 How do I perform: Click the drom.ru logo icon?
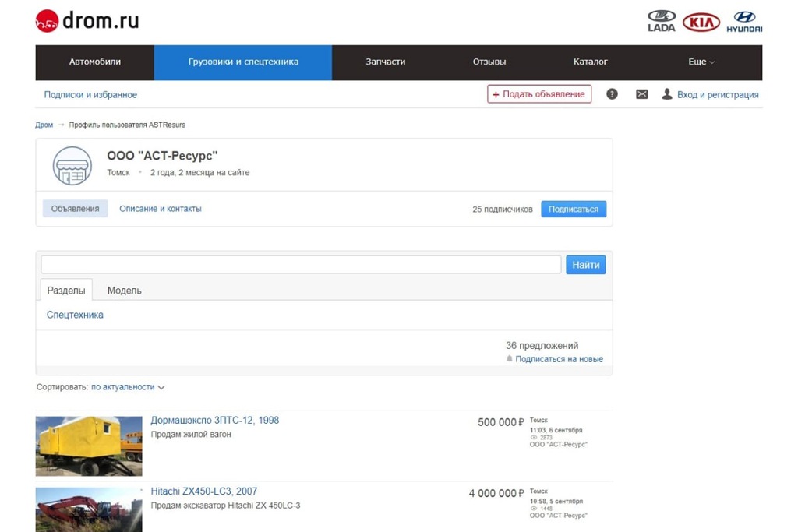pos(47,22)
